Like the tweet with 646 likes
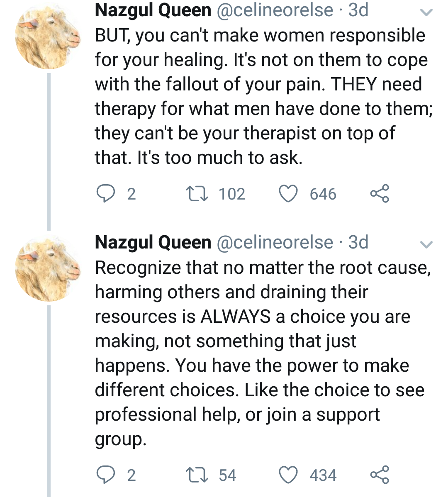The width and height of the screenshot is (448, 497). (x=288, y=194)
